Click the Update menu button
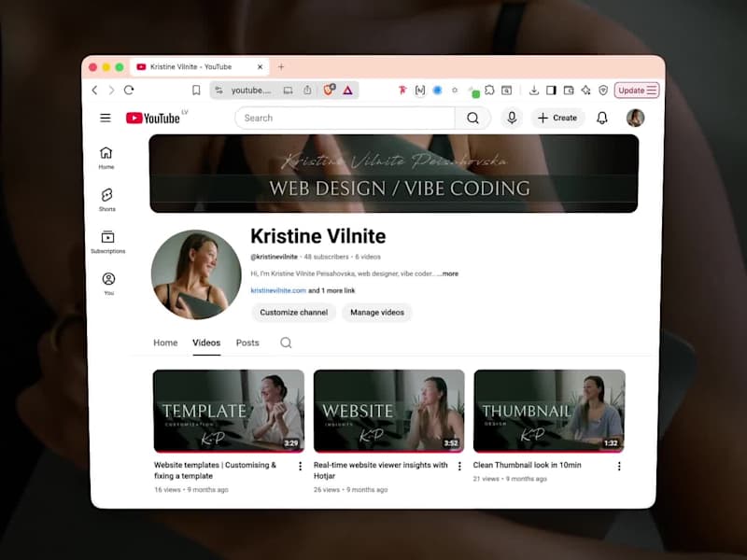Viewport: 747px width, 560px height. pyautogui.click(x=637, y=90)
